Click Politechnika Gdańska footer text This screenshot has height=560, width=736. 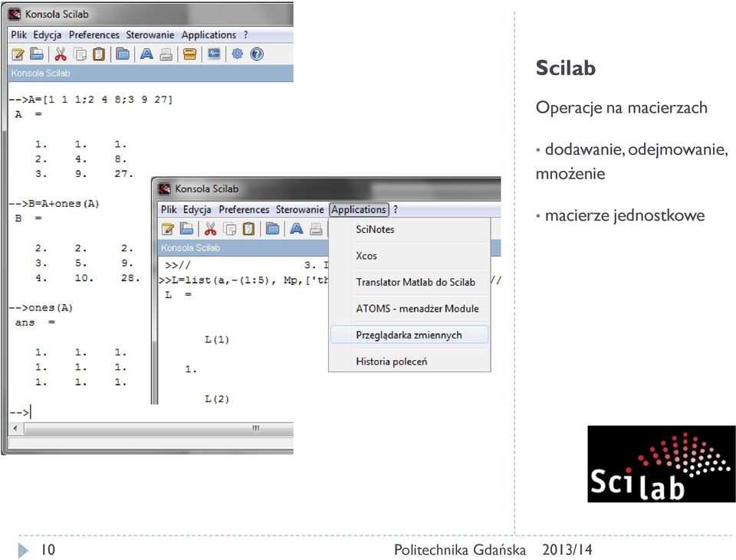click(x=459, y=550)
